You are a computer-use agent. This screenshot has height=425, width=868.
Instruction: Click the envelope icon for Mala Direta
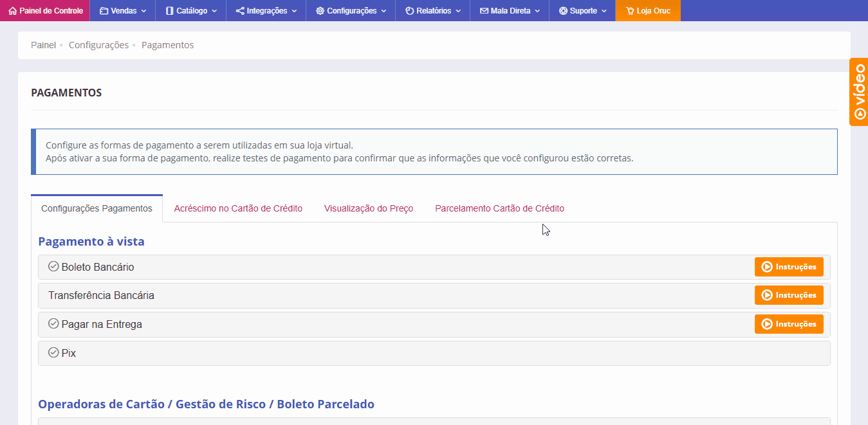pyautogui.click(x=484, y=11)
